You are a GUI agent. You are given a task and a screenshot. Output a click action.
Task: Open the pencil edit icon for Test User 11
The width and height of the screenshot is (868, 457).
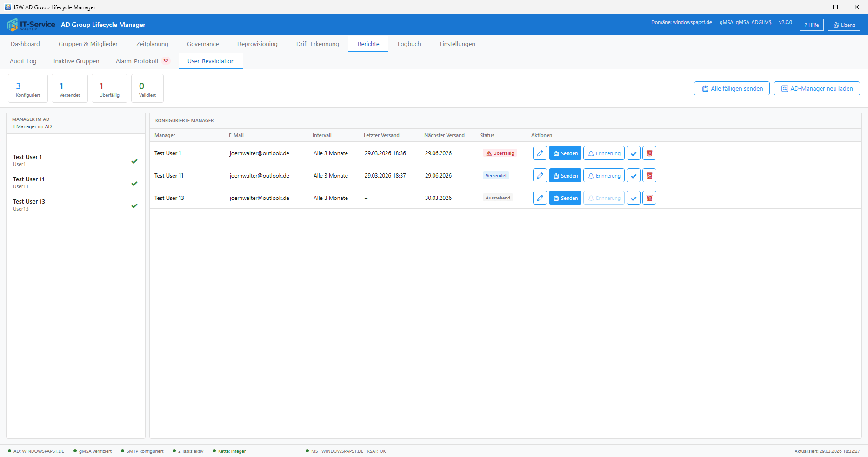pyautogui.click(x=540, y=176)
